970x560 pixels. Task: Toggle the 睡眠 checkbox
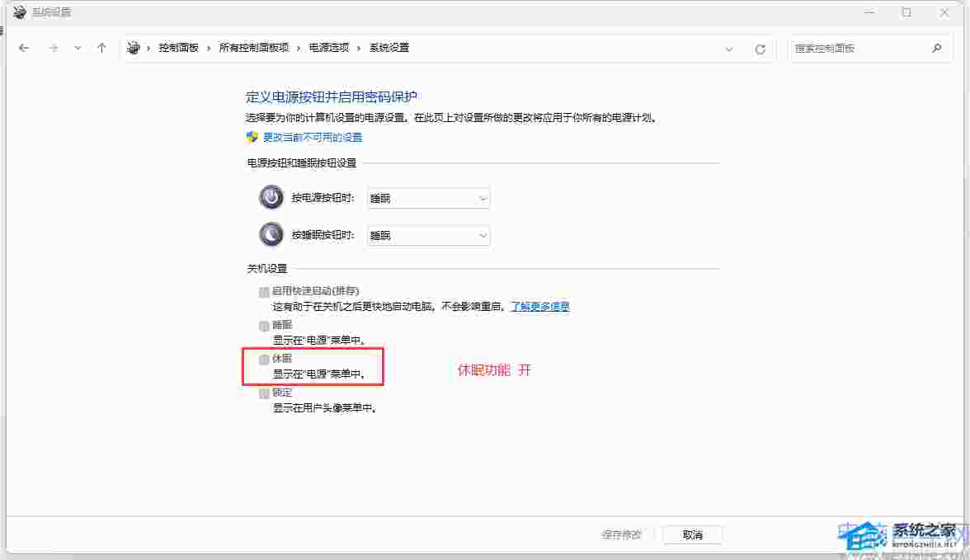(264, 326)
